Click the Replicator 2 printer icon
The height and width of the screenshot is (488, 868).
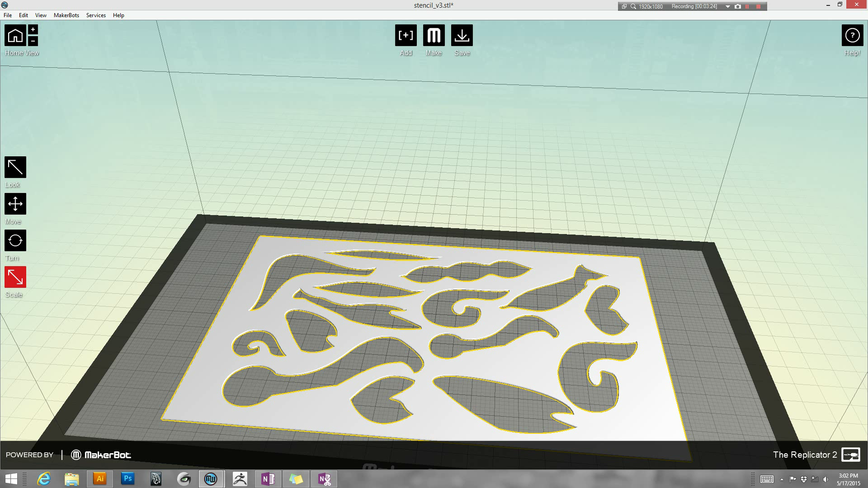850,455
